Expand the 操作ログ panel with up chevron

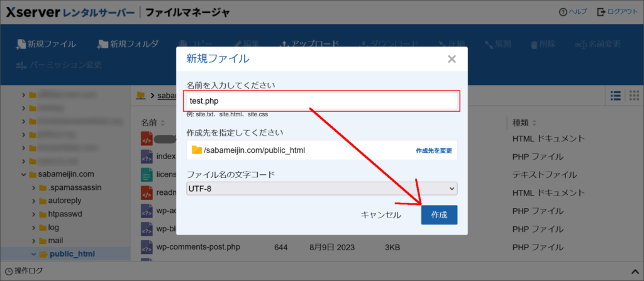click(634, 271)
